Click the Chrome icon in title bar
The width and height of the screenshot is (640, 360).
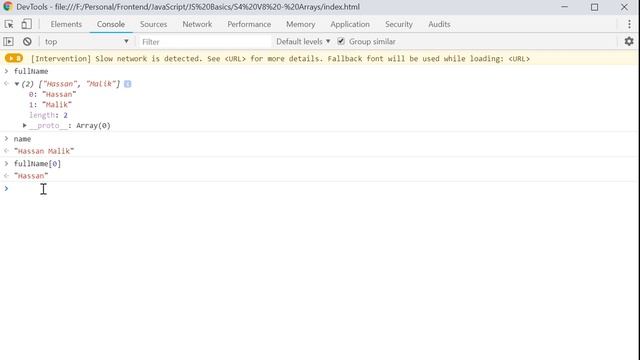[x=8, y=7]
